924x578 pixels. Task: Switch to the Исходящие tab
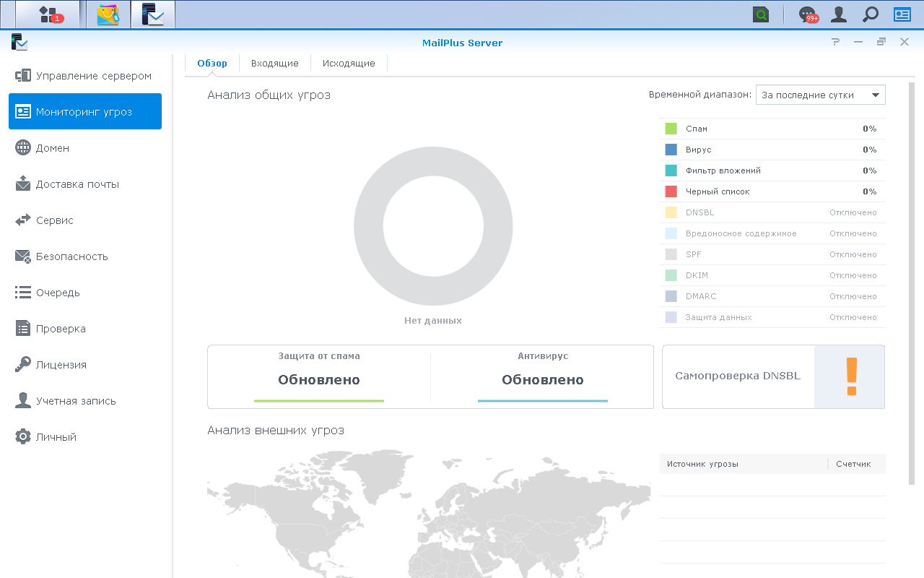coord(349,64)
